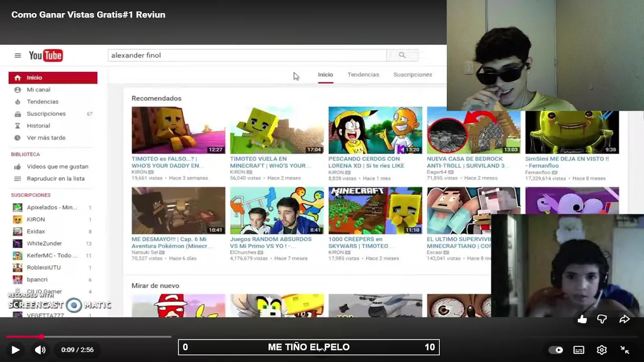The image size is (644, 362).
Task: Open Juegos RANDOM ABSURDOS thumbnail
Action: click(x=277, y=211)
